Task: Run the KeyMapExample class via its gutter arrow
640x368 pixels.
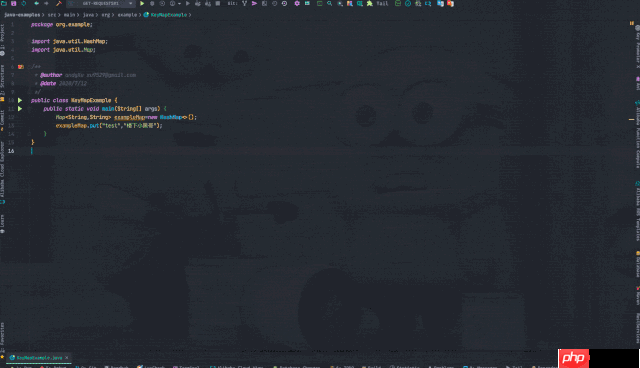Action: coord(20,100)
